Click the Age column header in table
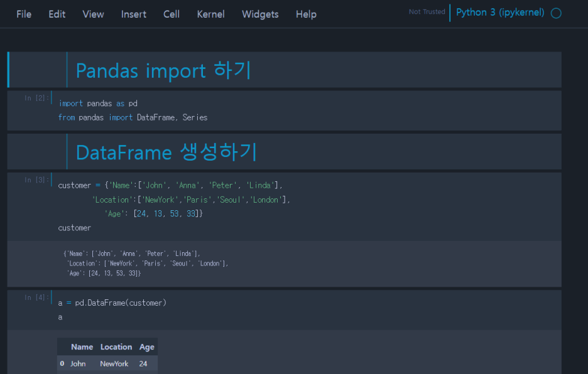Screen dimensions: 588x374 (146, 347)
